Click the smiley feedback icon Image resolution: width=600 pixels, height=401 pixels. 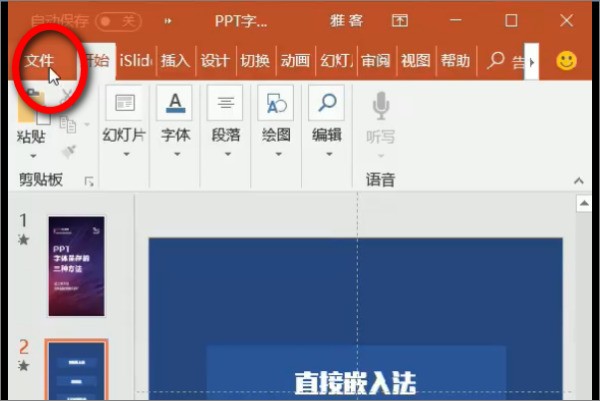click(567, 61)
